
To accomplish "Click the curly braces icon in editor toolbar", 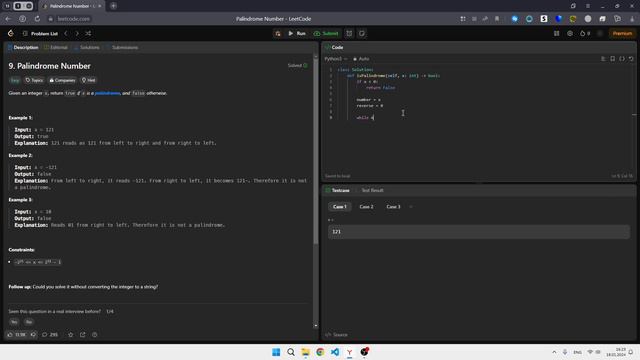I will point(622,59).
